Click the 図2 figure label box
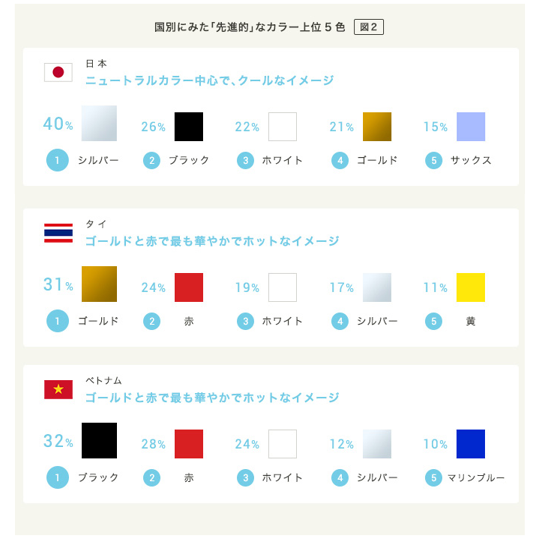The height and width of the screenshot is (552, 544). [369, 27]
